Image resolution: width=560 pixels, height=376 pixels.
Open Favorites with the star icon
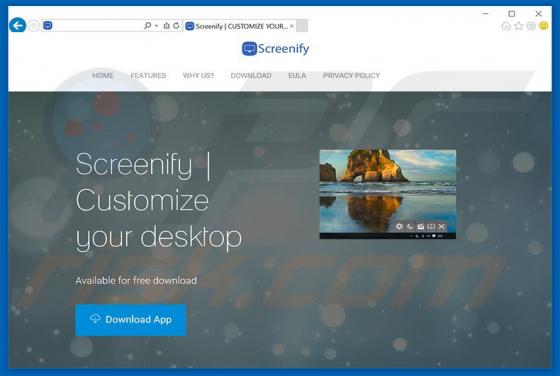coord(519,26)
